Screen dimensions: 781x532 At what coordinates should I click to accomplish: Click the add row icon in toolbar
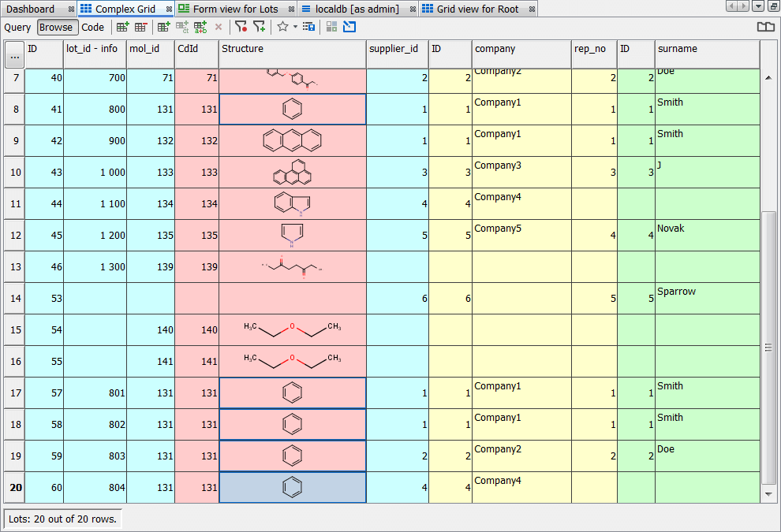(123, 27)
